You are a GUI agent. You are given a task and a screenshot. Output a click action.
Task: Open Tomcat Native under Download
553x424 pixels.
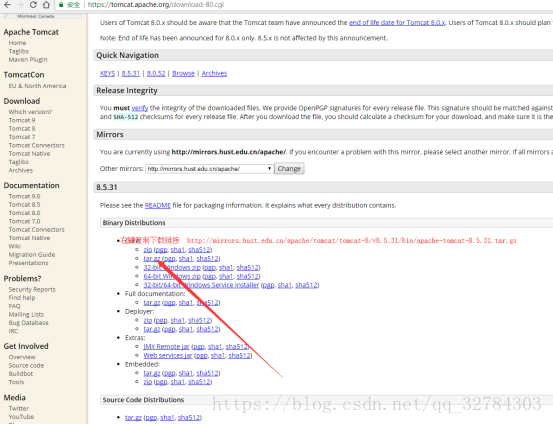[29, 154]
